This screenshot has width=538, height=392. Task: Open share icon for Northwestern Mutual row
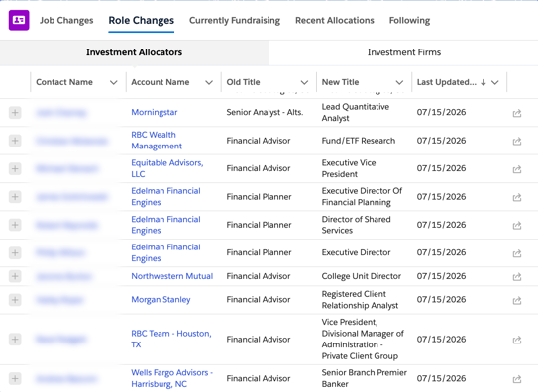click(517, 277)
